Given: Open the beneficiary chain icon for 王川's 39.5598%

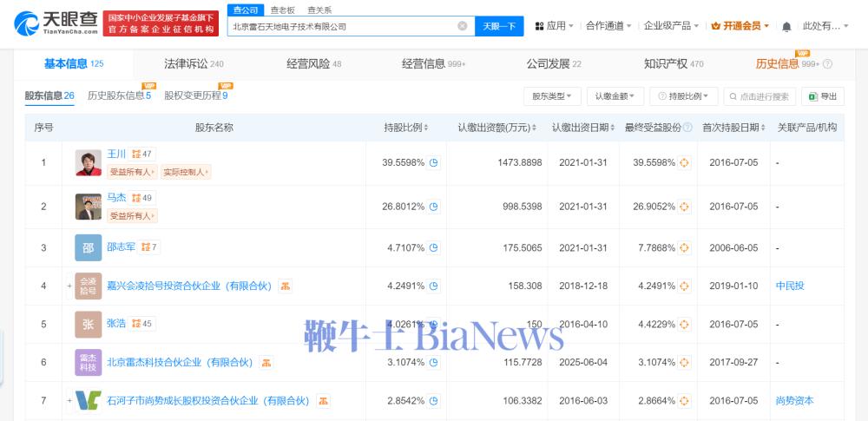Looking at the screenshot, I should coord(685,163).
